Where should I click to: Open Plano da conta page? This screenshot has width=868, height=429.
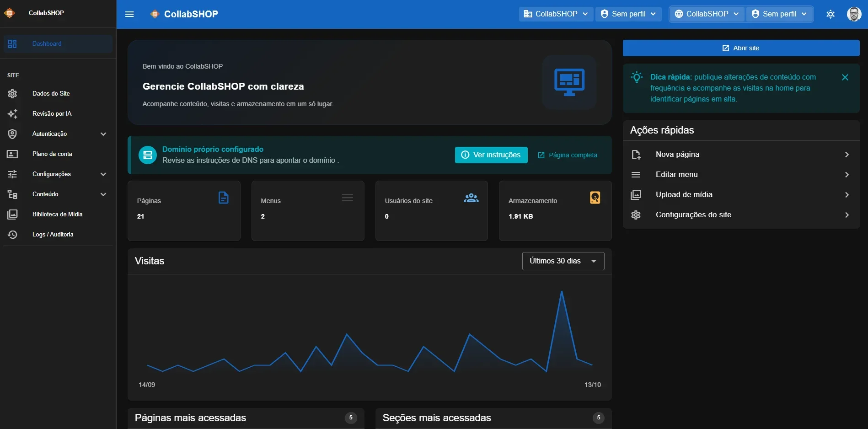tap(58, 154)
